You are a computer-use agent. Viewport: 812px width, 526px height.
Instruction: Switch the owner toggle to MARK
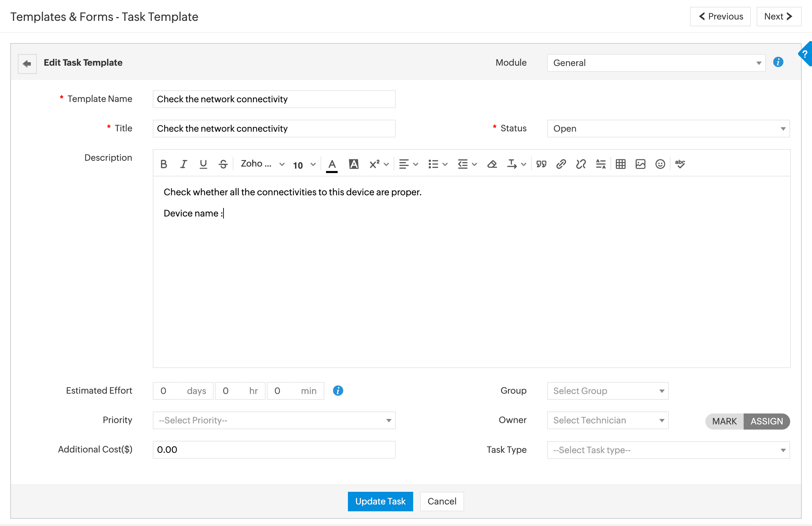pos(725,421)
